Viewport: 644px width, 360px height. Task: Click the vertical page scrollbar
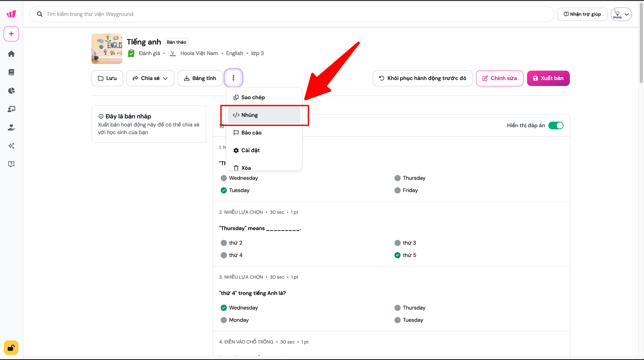pyautogui.click(x=641, y=43)
